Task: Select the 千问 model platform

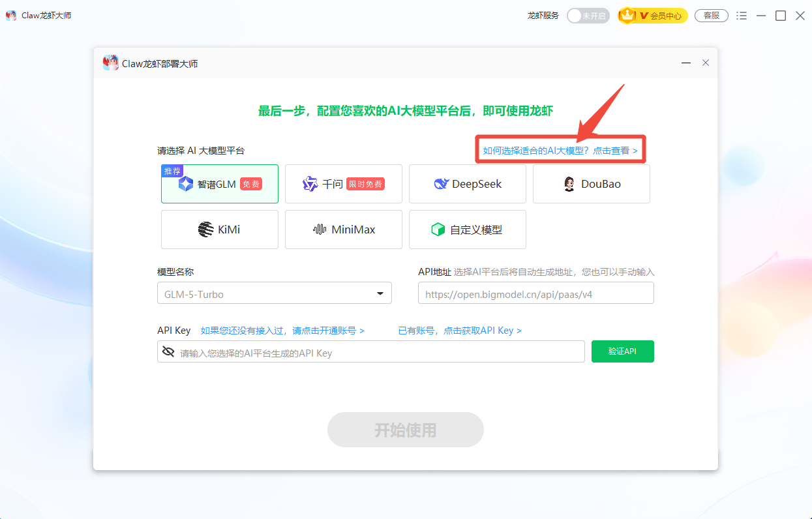Action: point(343,183)
